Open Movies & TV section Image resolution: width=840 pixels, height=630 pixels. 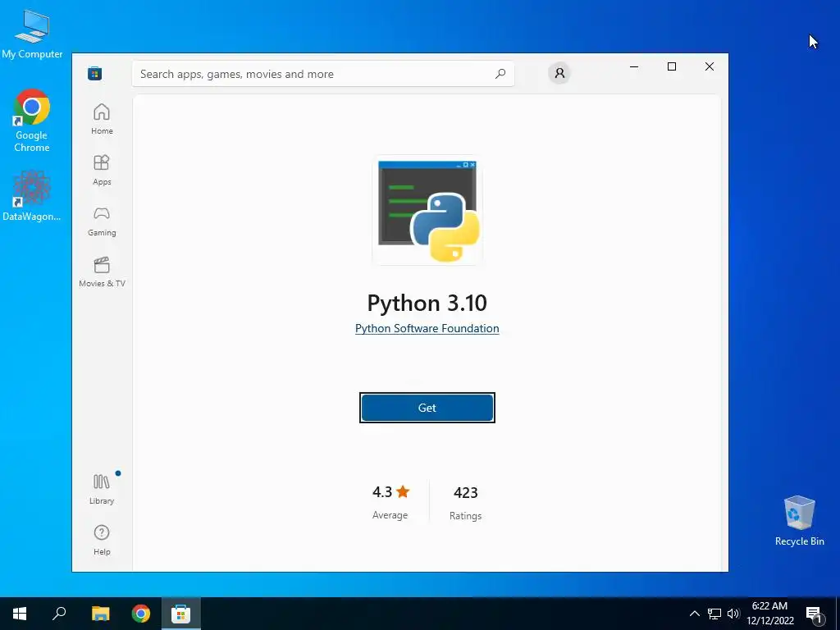coord(102,272)
